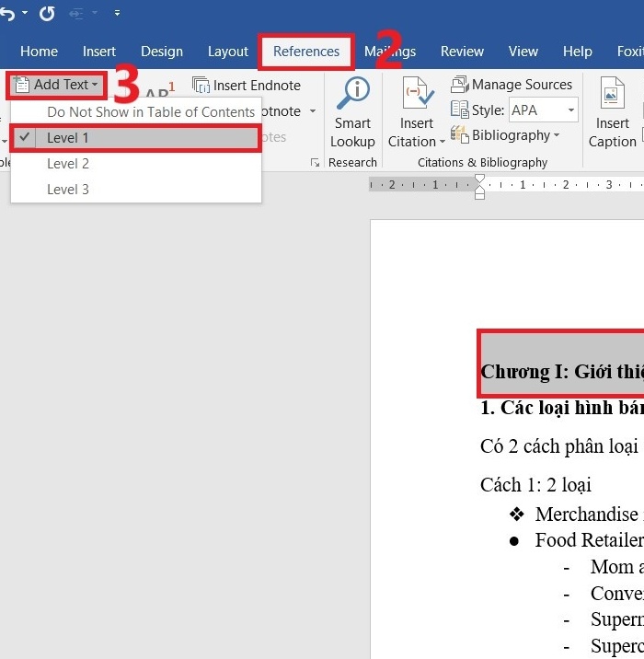Open the Layout tab
This screenshot has width=644, height=659.
[228, 52]
